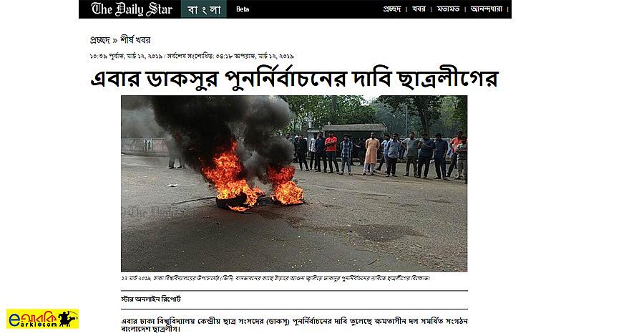Open the আনন্দধারা menu item

487,9
